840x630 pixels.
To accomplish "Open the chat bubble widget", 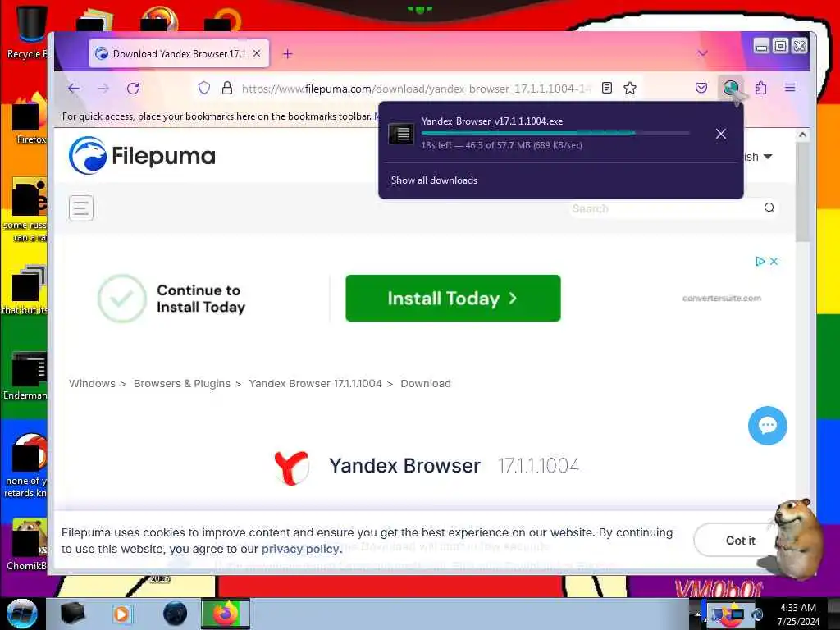I will pyautogui.click(x=767, y=426).
